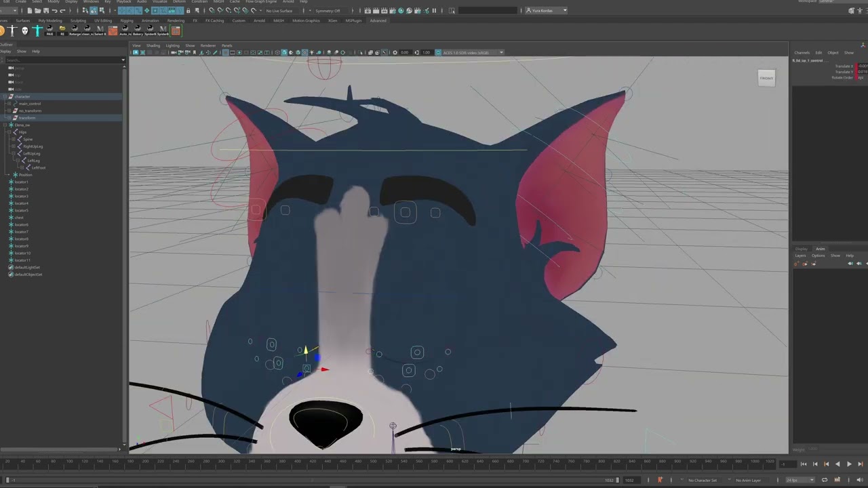Collapse the character node in Outliner
The width and height of the screenshot is (868, 488).
coord(5,97)
